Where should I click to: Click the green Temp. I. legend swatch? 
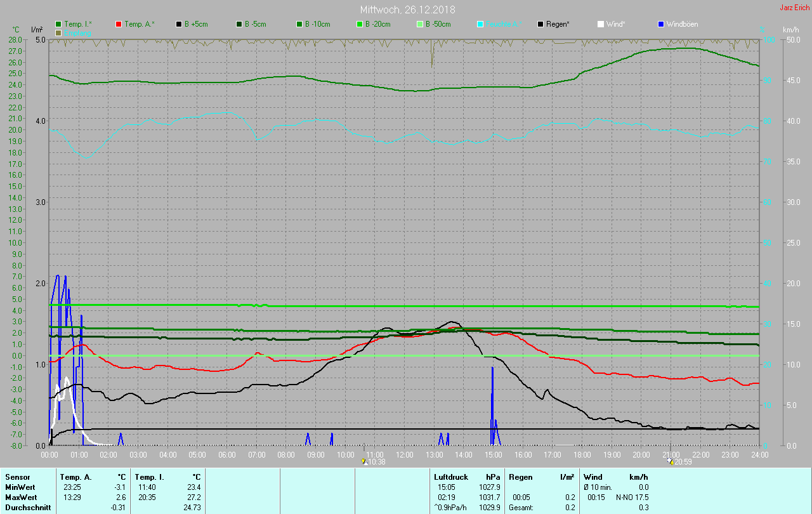58,24
